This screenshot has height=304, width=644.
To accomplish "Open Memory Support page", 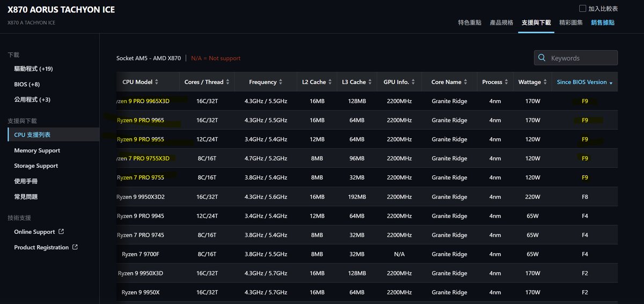I will click(37, 151).
